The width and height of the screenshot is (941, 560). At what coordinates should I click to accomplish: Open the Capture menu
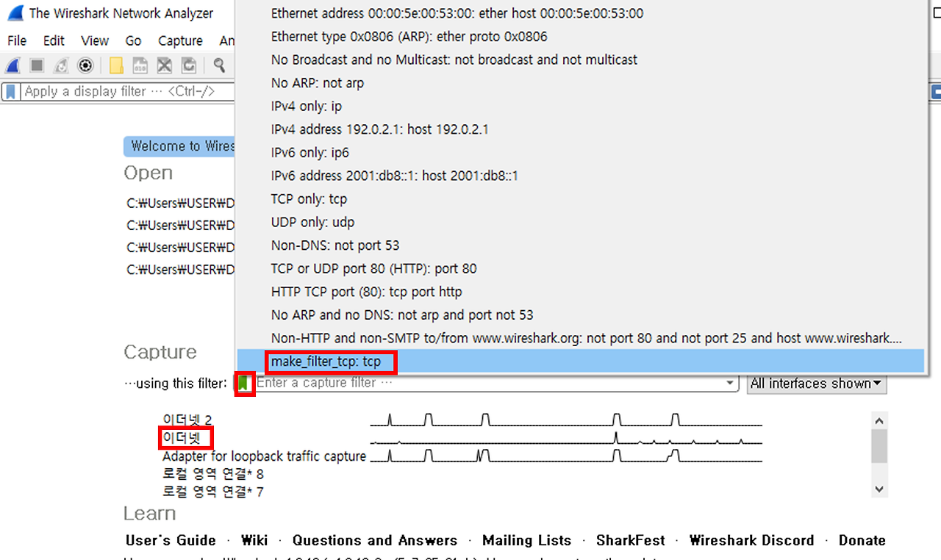[180, 41]
